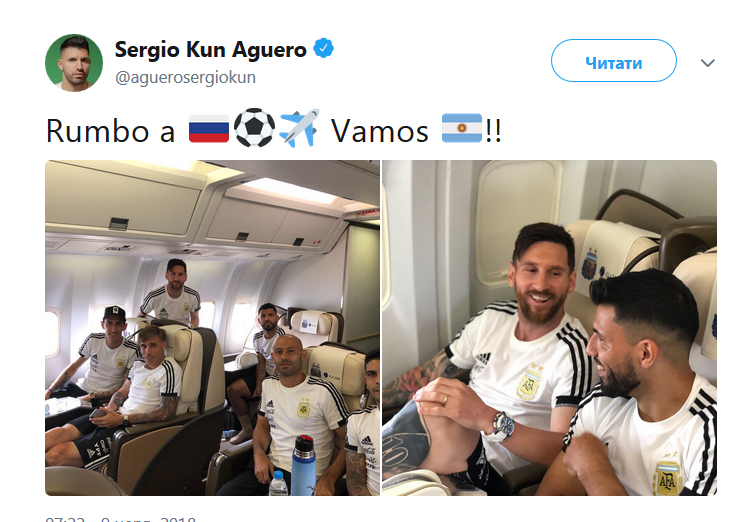Click the blue thermos in left photo
The image size is (751, 522).
303,465
